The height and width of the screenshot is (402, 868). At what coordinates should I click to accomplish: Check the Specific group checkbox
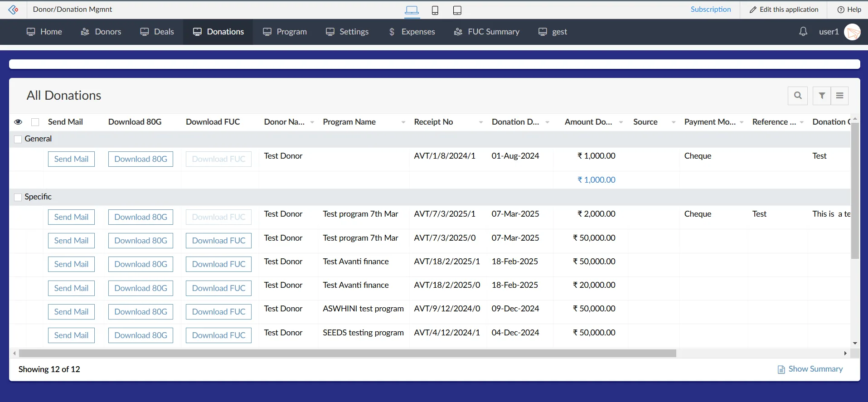tap(18, 197)
